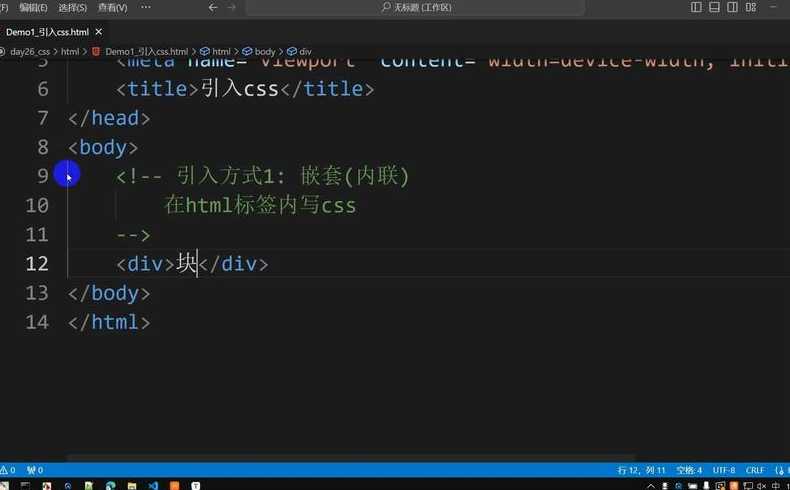Open the Edge browser taskbar icon

[x=110, y=485]
